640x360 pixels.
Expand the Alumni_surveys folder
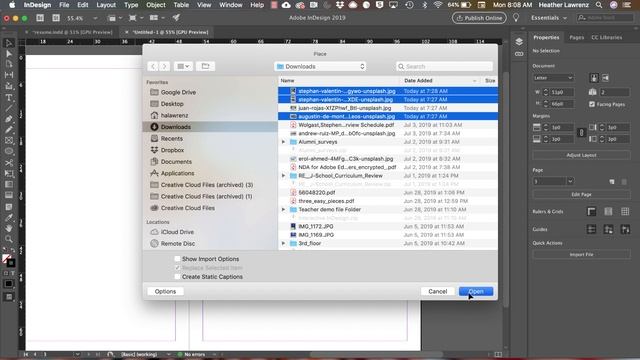283,142
